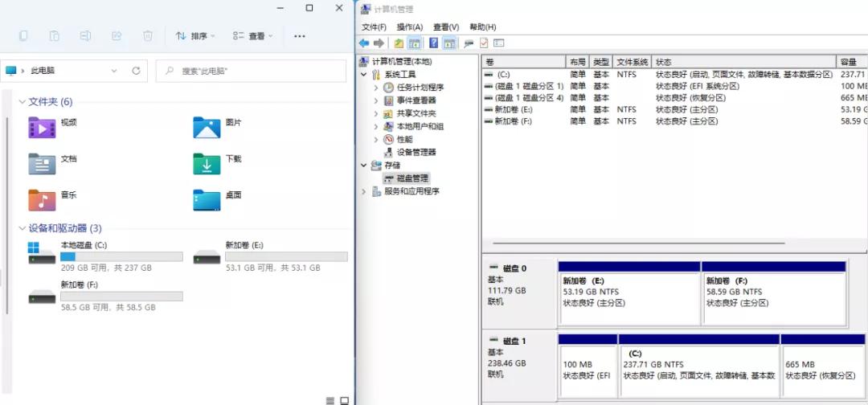Sort by the 状态 column header
The height and width of the screenshot is (405, 868).
(x=744, y=62)
